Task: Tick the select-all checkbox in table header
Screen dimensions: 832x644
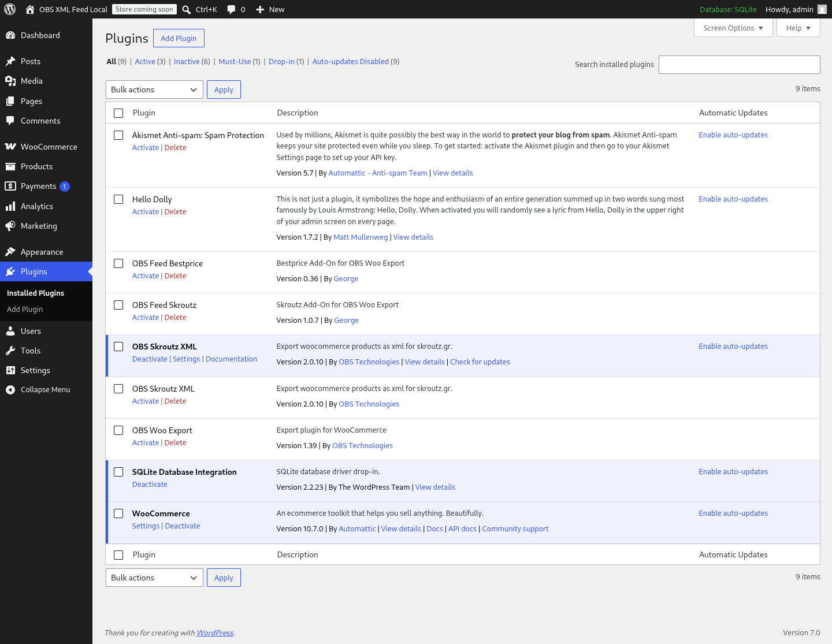Action: coord(118,113)
